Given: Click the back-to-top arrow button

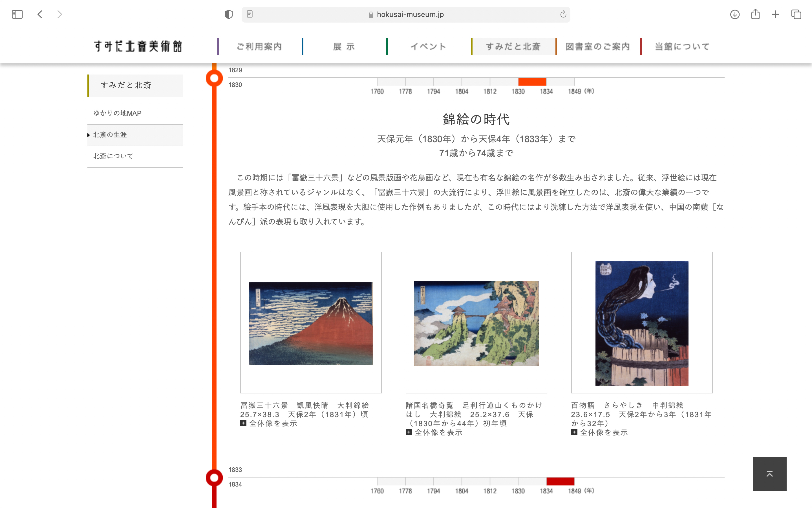Looking at the screenshot, I should click(769, 474).
